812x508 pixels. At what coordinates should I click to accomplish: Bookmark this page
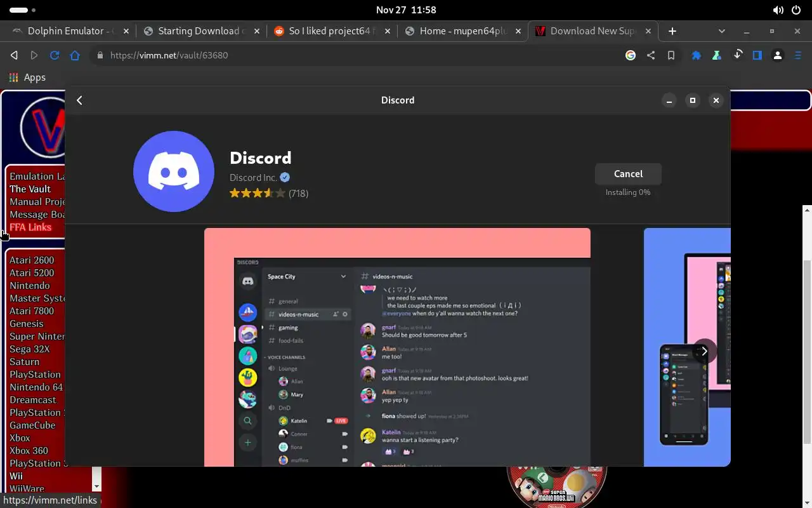pos(671,55)
